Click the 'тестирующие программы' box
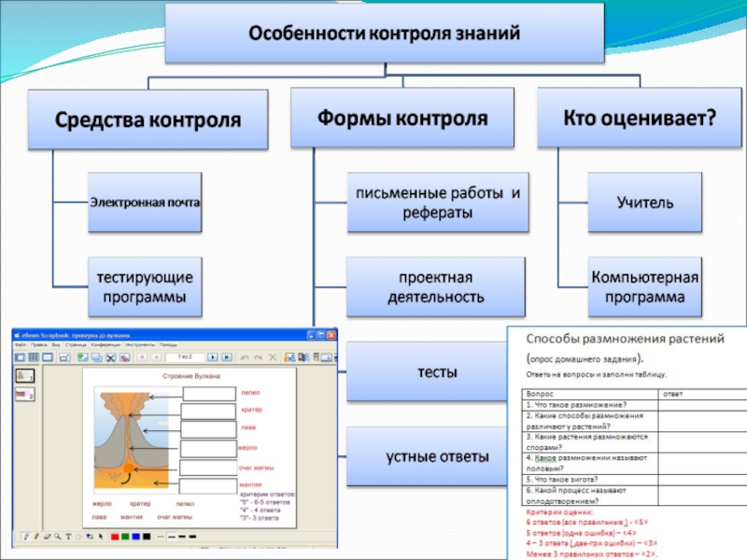The width and height of the screenshot is (747, 560). coord(145,287)
